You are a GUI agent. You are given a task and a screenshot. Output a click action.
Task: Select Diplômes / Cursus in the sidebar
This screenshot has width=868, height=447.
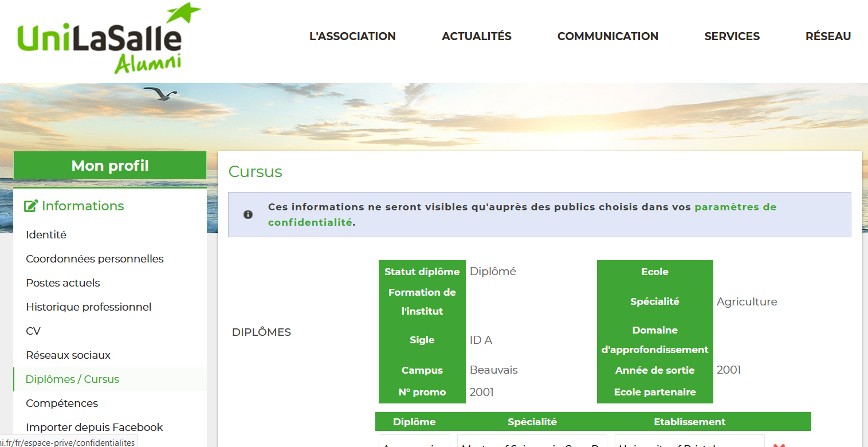[x=72, y=379]
